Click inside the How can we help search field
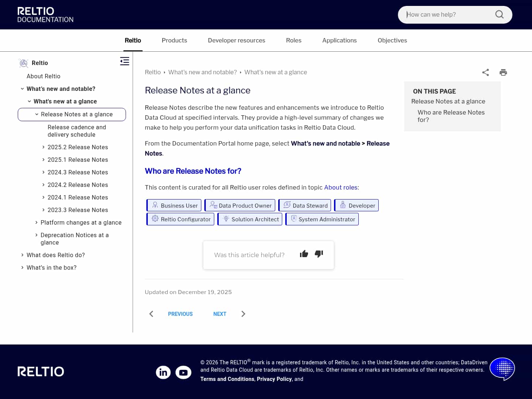Image resolution: width=532 pixels, height=399 pixels. [443, 14]
